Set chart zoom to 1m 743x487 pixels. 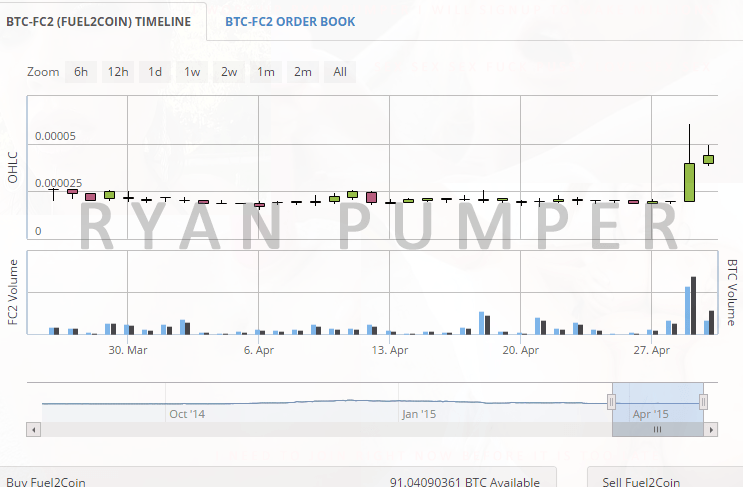coord(266,72)
